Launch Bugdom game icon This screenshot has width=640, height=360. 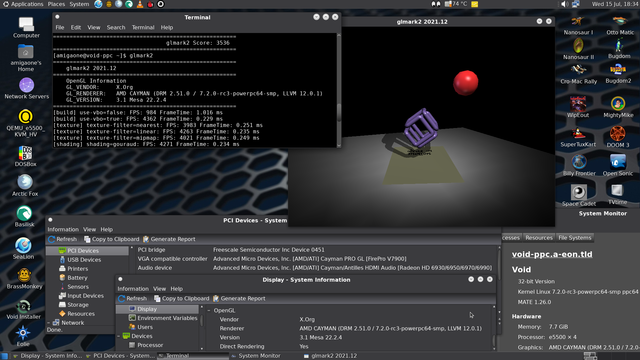point(619,49)
